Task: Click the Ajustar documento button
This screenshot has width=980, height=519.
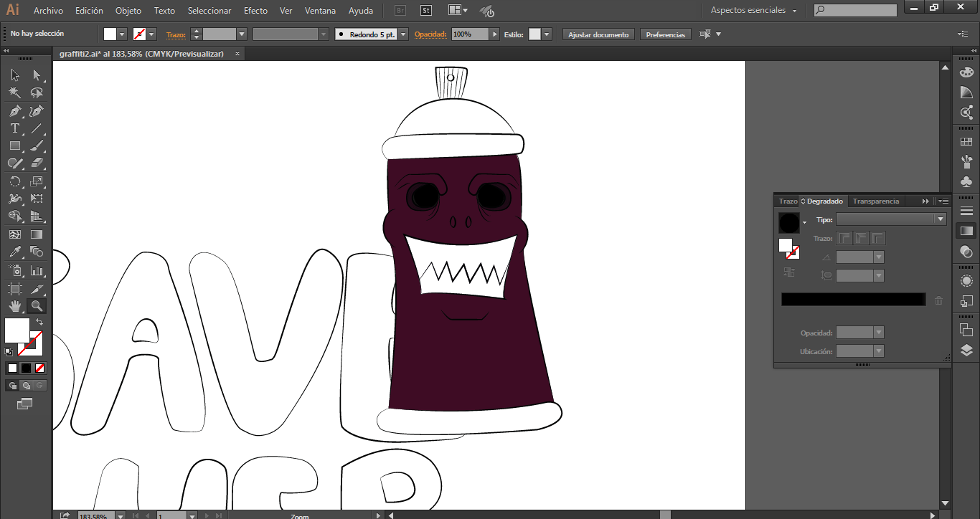Action: [598, 34]
